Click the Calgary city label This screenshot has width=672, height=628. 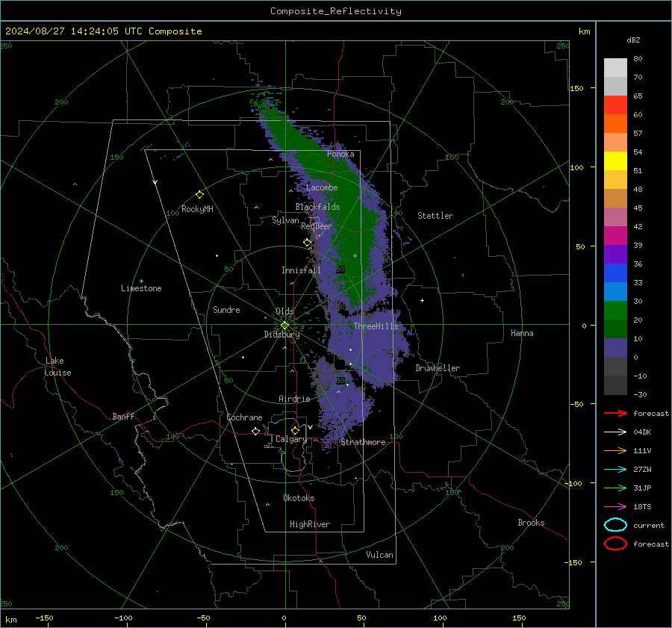click(291, 439)
